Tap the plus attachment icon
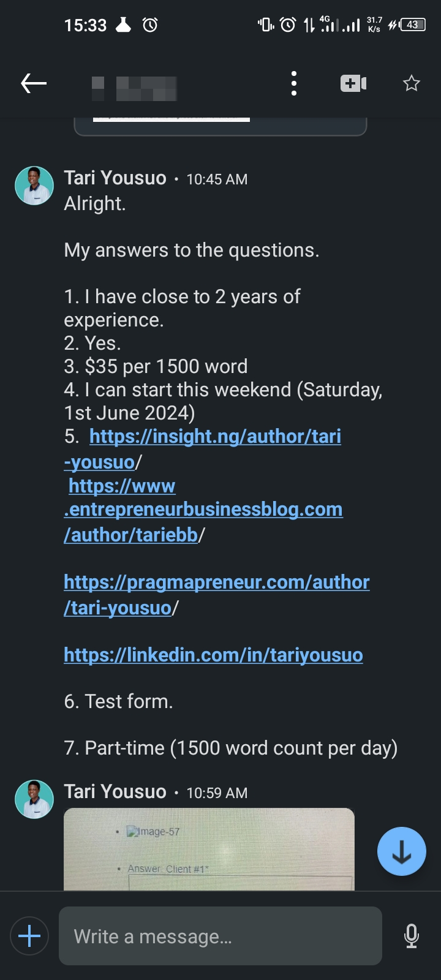Screen dimensions: 441x980 click(29, 936)
